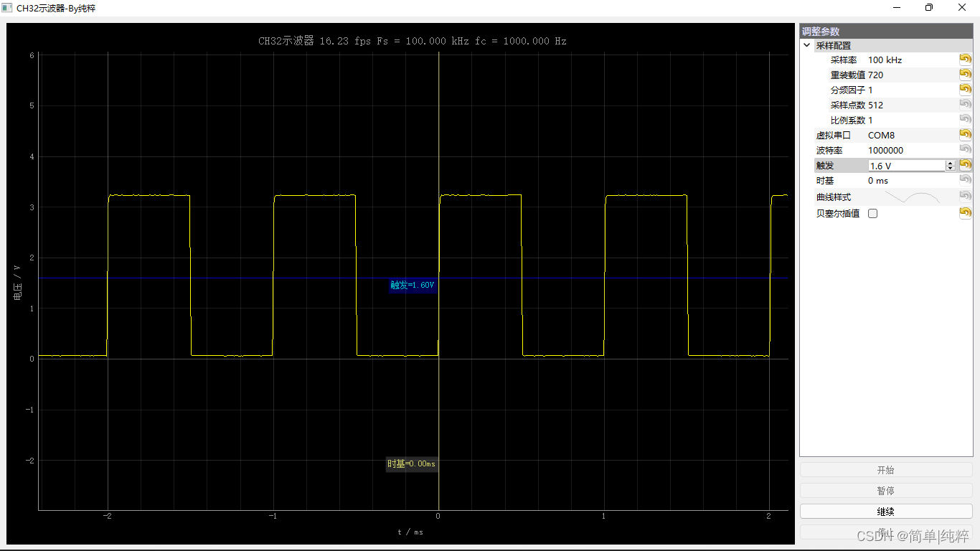980x551 pixels.
Task: Click the 时基=0.00ms label on the plot
Action: (412, 464)
